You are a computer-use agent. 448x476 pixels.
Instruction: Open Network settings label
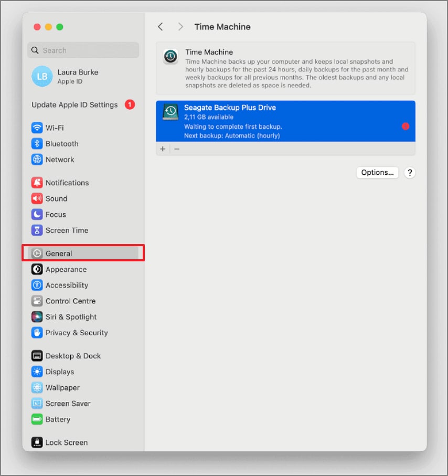pyautogui.click(x=60, y=160)
